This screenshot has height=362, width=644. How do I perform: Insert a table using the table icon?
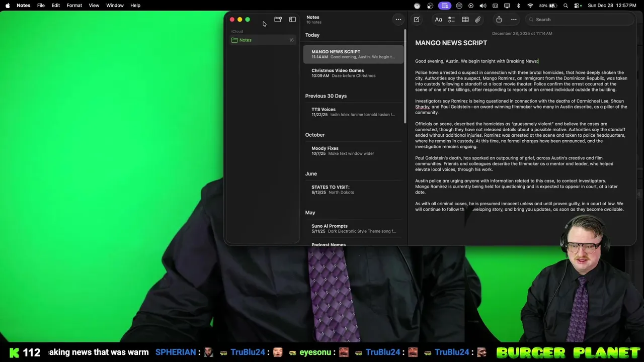pos(465,20)
